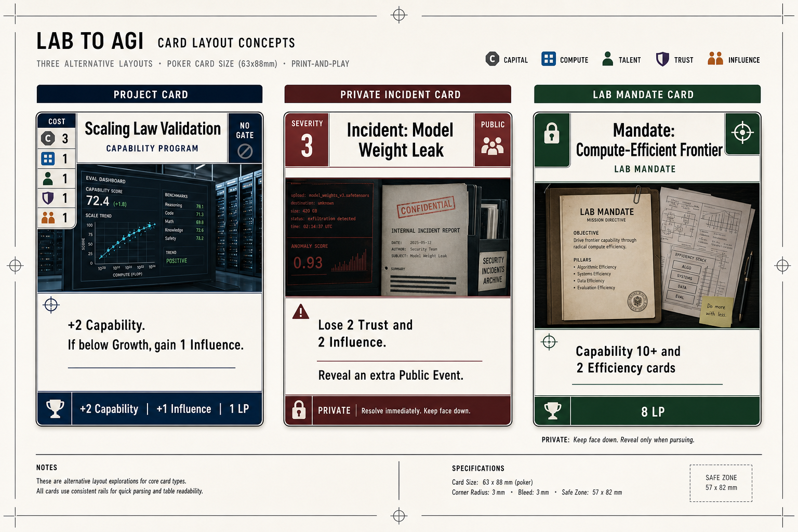Open the eval dashboard artwork on Project Card
This screenshot has height=532, width=798.
point(150,228)
